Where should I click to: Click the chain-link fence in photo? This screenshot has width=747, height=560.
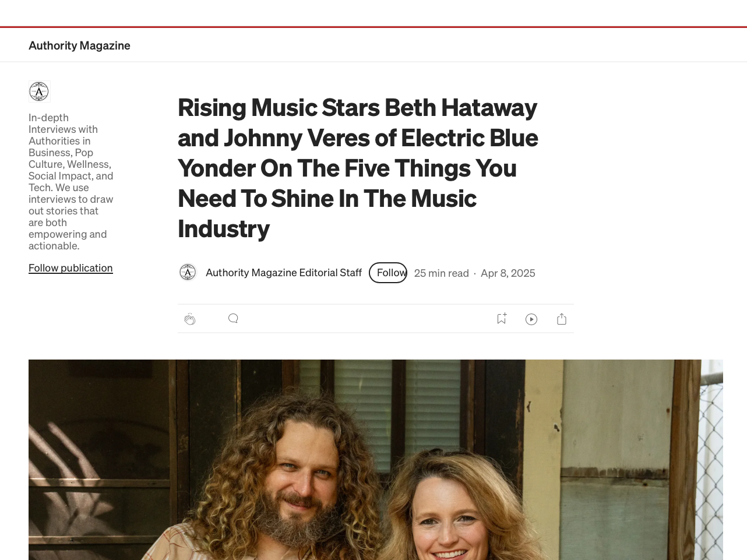pyautogui.click(x=712, y=460)
